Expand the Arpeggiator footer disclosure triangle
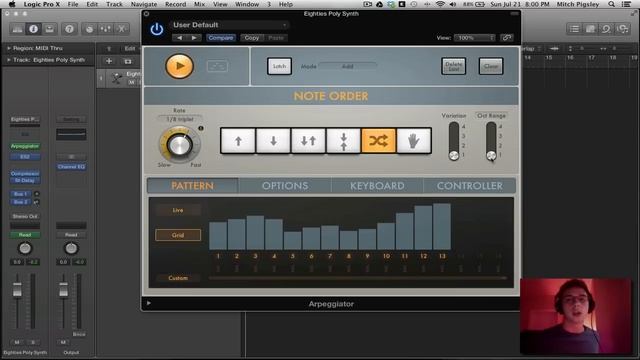640x360 pixels. pyautogui.click(x=149, y=303)
